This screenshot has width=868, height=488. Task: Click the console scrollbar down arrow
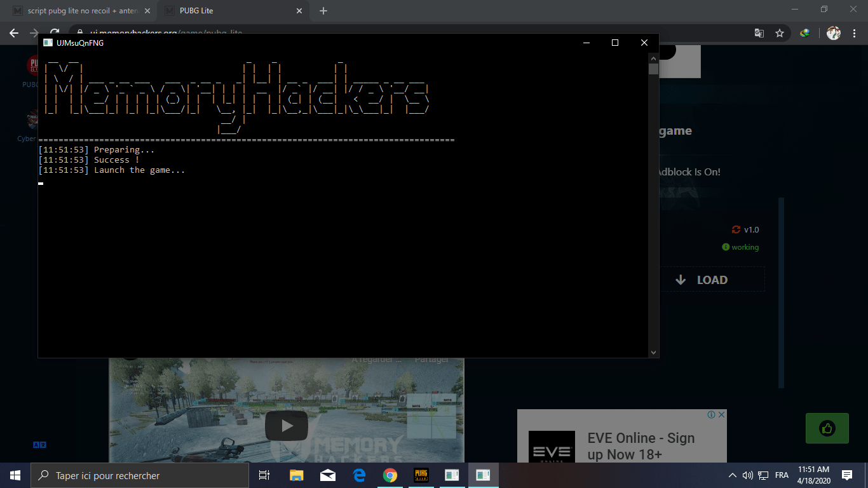653,352
